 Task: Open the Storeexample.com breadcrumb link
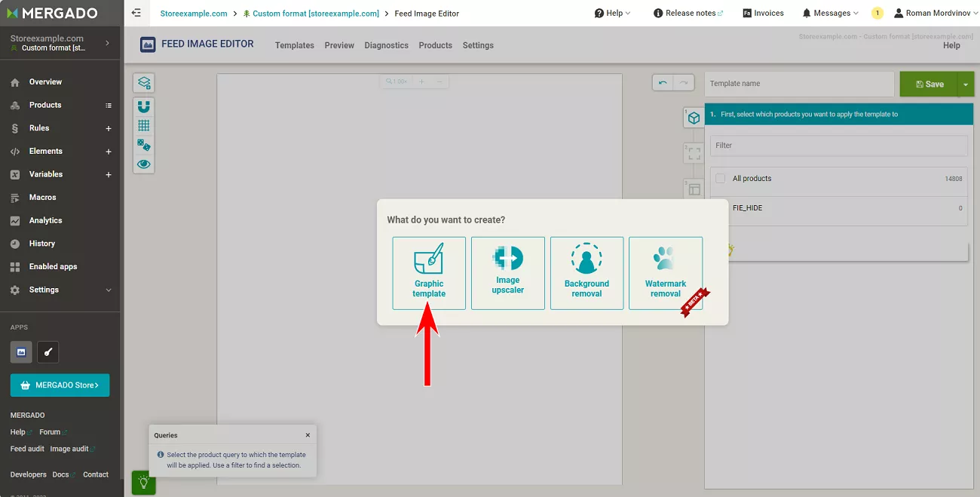click(194, 14)
